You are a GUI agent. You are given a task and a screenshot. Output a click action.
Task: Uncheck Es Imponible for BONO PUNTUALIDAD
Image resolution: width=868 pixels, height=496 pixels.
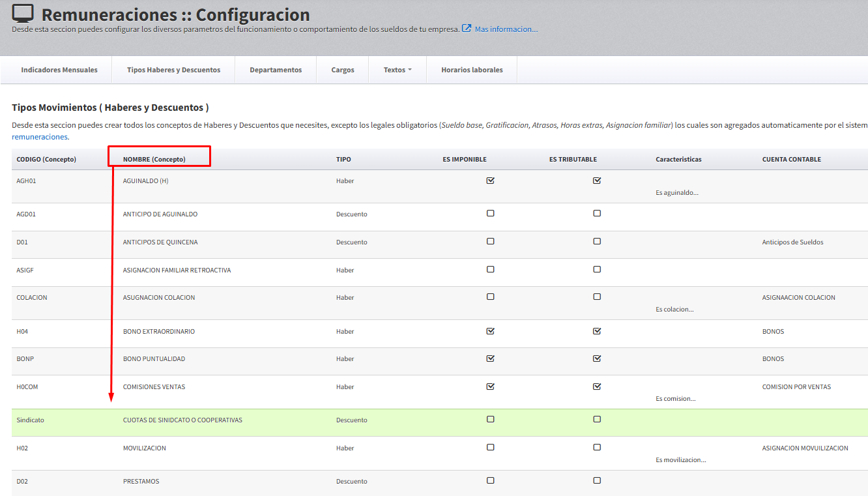pyautogui.click(x=491, y=358)
